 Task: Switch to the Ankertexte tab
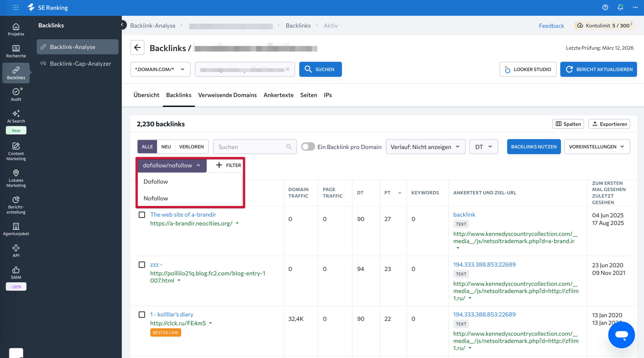click(278, 95)
